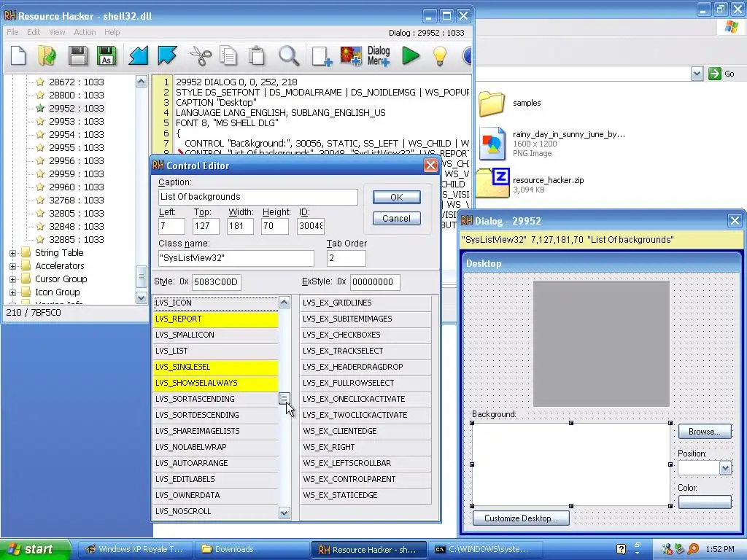Open the View menu
Image resolution: width=747 pixels, height=560 pixels.
coord(57,32)
